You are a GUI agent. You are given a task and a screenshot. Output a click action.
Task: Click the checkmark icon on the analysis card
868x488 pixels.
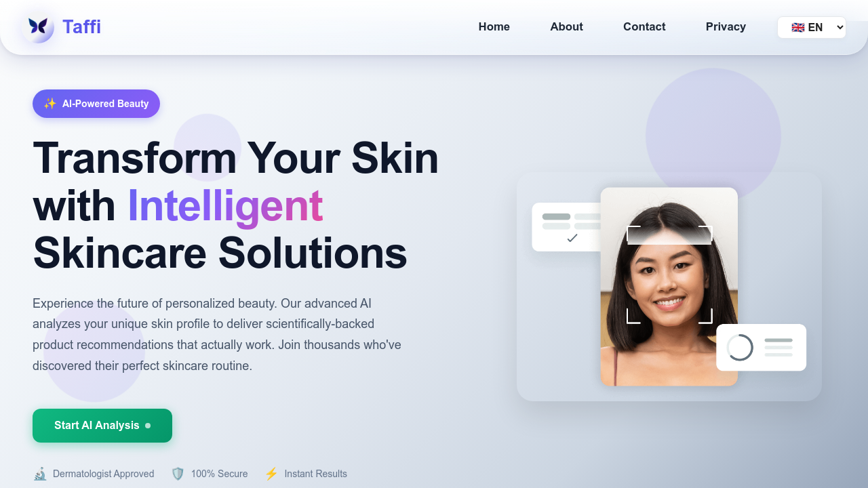point(572,238)
